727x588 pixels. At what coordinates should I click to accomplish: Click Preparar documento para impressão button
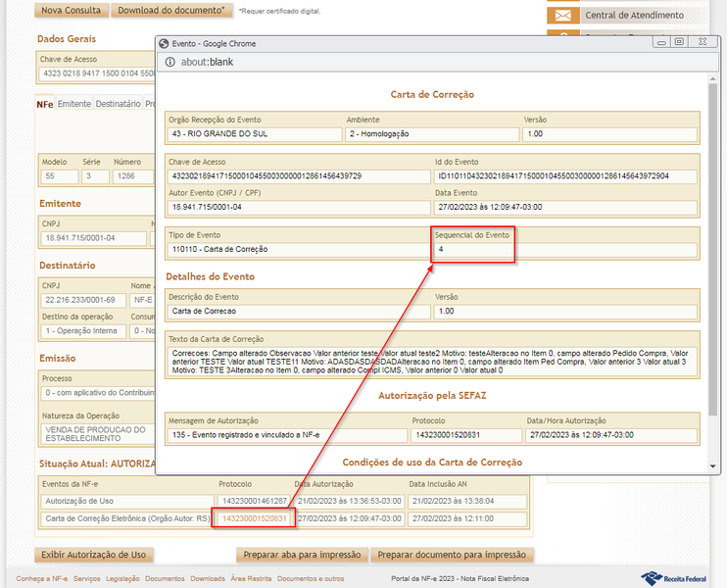[x=452, y=555]
